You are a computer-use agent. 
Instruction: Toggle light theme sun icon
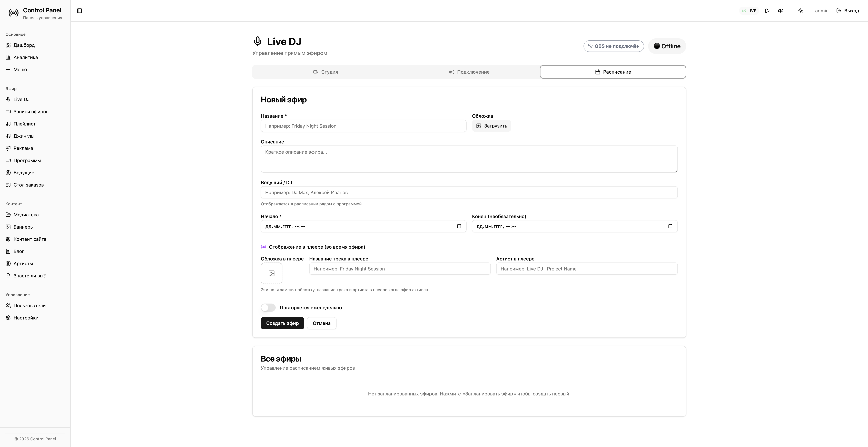[801, 11]
